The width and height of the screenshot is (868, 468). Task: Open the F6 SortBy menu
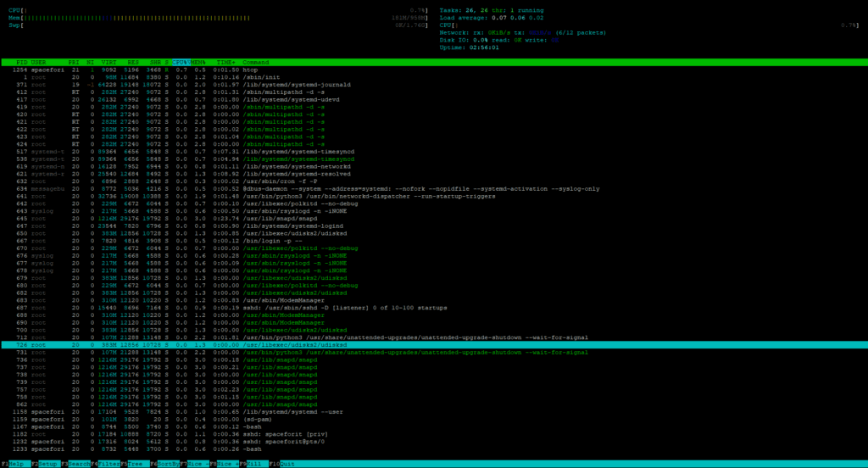click(165, 464)
